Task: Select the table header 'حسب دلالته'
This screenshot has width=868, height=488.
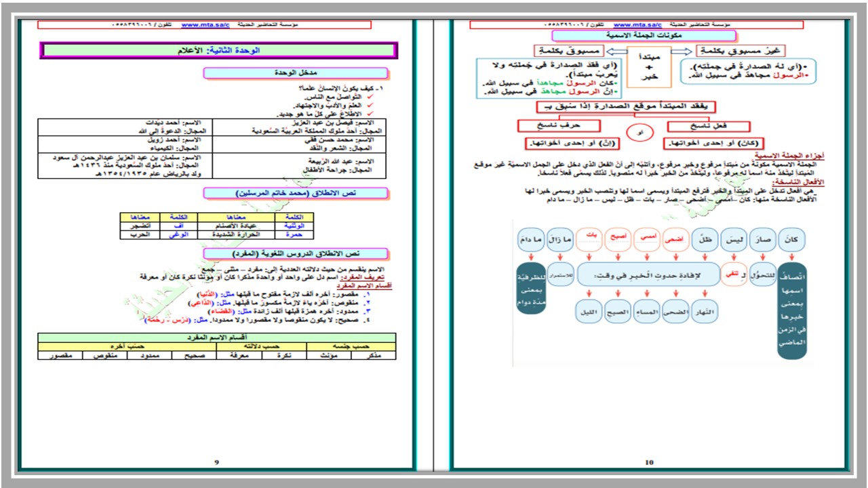Action: pos(262,346)
